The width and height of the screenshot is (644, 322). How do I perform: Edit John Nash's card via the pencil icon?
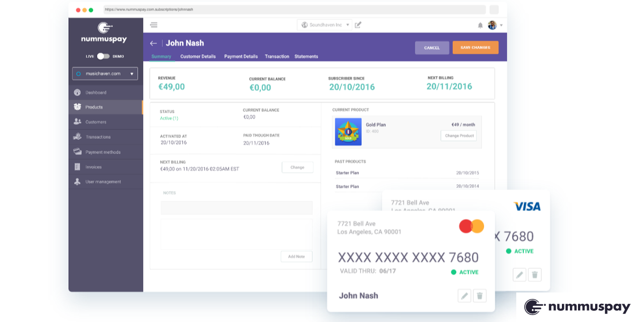[x=464, y=295]
